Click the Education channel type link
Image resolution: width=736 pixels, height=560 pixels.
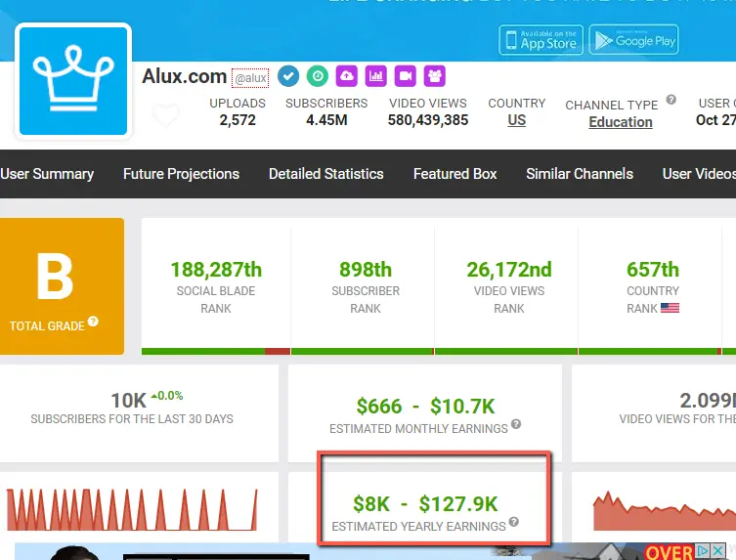point(621,122)
